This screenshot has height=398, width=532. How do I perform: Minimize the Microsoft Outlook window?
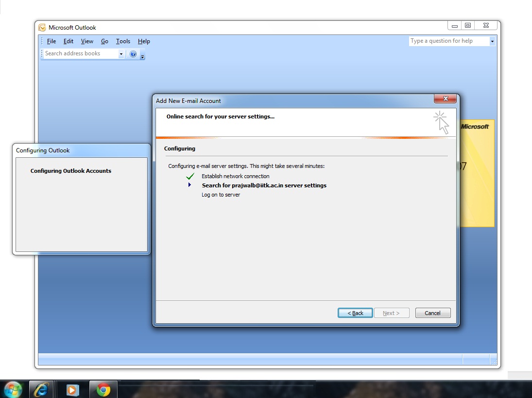click(455, 26)
